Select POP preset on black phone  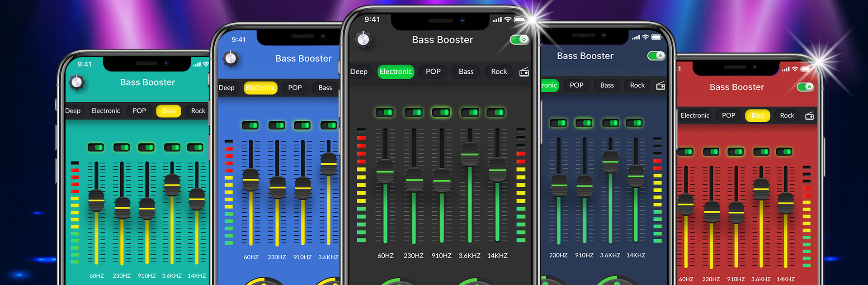click(x=433, y=71)
